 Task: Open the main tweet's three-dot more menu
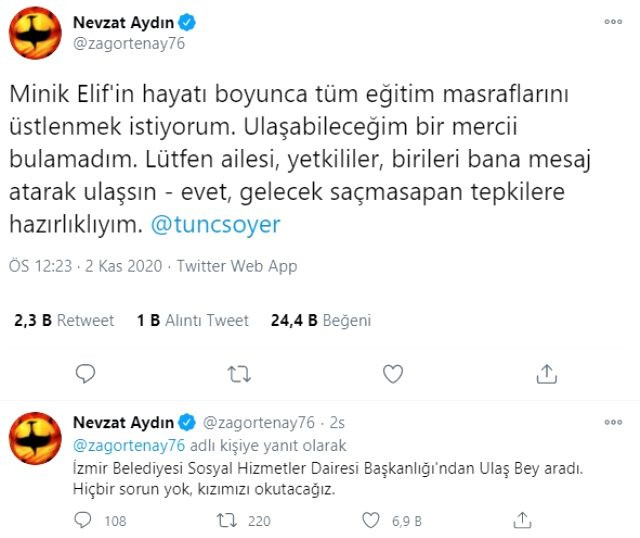[611, 21]
